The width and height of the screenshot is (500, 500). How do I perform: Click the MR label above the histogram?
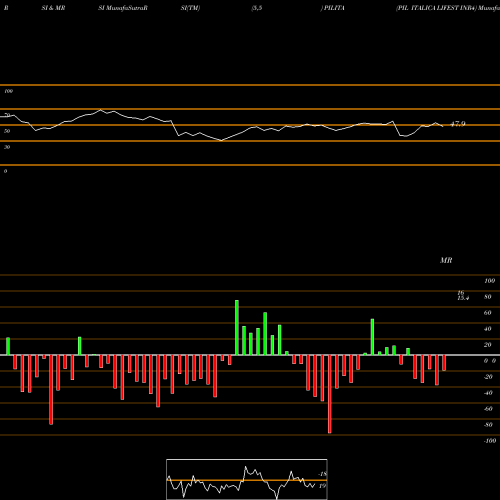tap(446, 260)
